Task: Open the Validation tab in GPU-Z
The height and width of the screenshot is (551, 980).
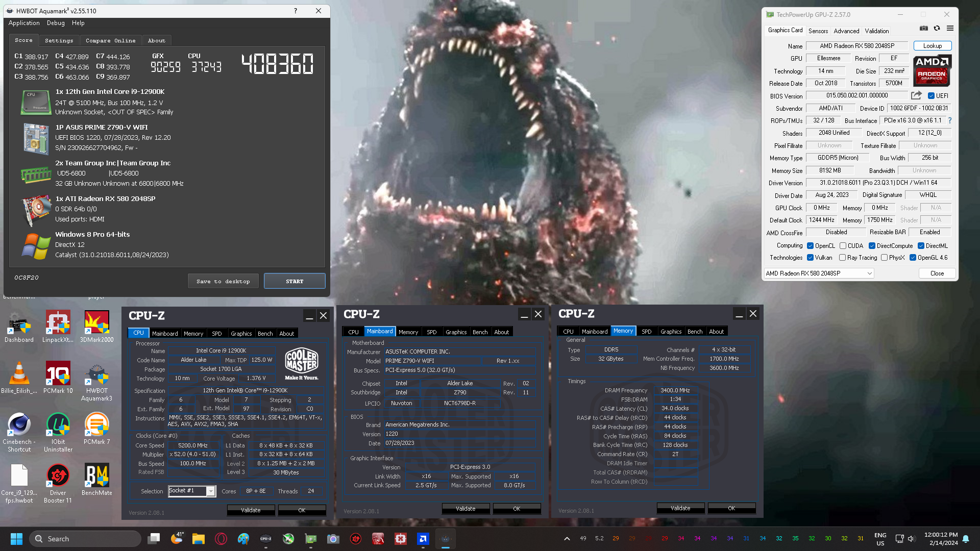Action: tap(877, 31)
